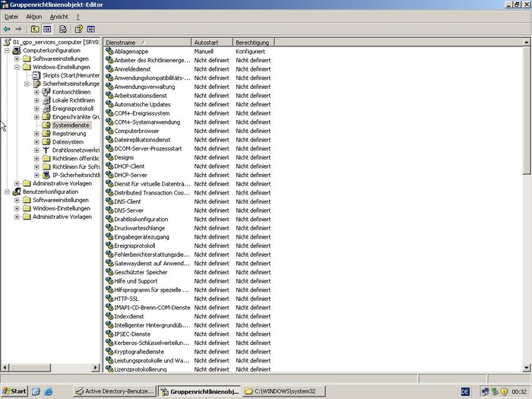Sort by Dienstname column header
Screen dimensions: 532x399
point(147,43)
